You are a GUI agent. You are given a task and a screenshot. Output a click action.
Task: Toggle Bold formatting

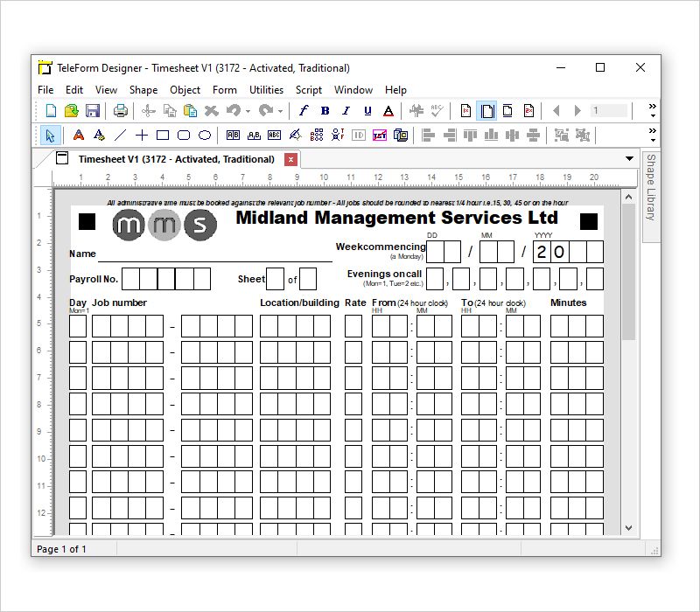(325, 111)
